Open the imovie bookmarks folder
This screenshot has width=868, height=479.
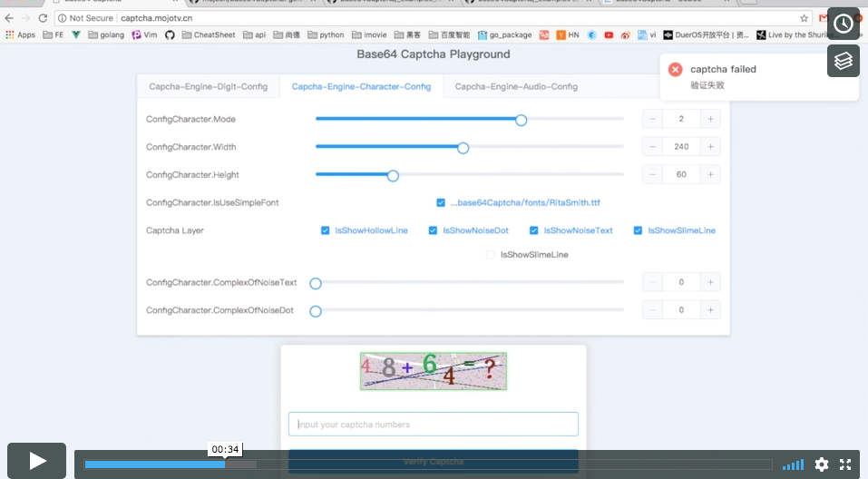point(369,34)
